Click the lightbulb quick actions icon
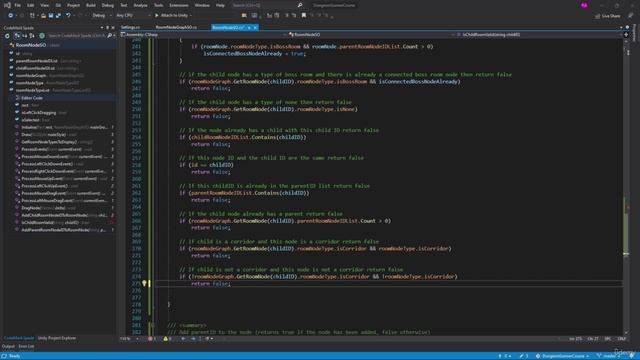640x360 pixels. 144,283
